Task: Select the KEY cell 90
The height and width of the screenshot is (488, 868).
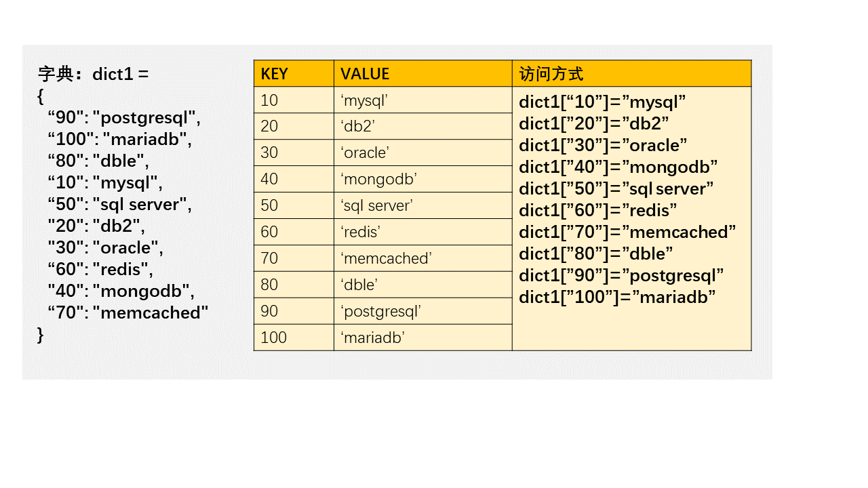Action: click(294, 311)
